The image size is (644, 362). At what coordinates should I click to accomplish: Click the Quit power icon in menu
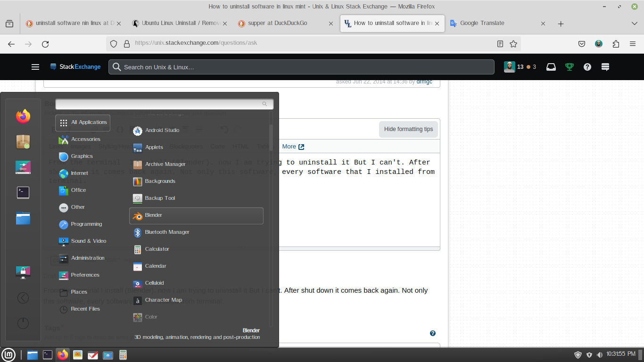(x=23, y=323)
